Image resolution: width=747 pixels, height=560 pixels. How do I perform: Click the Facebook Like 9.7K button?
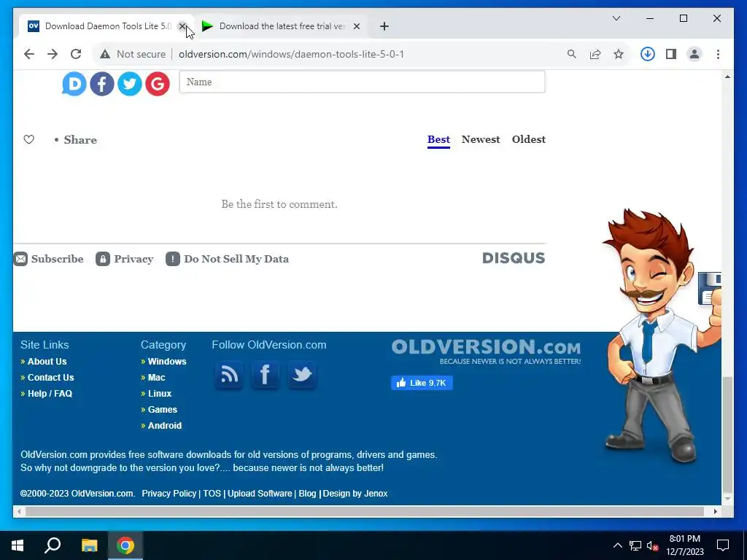click(422, 383)
